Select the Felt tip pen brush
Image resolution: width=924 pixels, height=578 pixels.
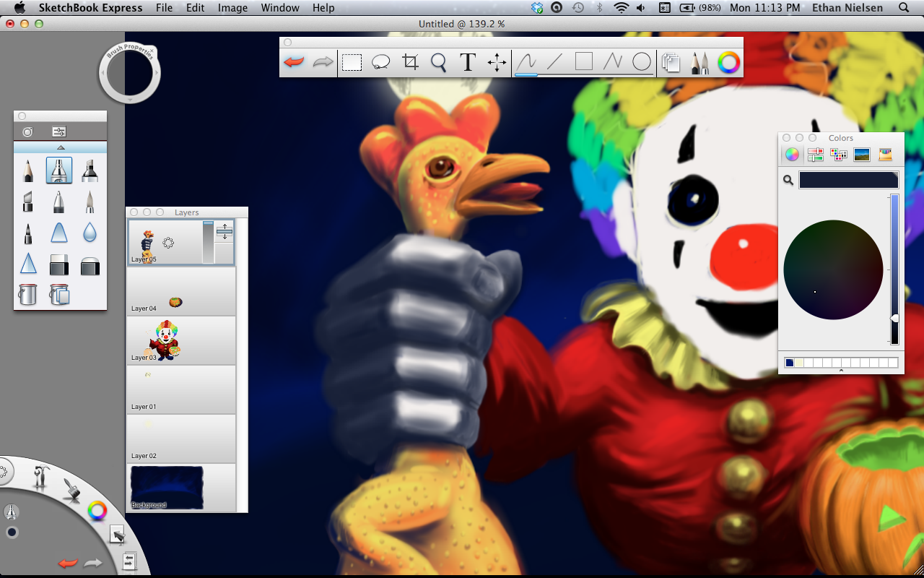[x=27, y=233]
